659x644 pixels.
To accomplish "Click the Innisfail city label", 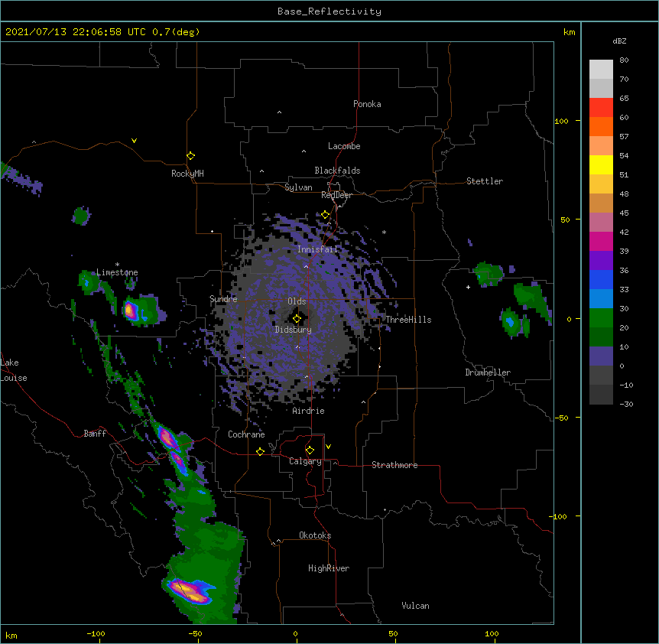I will pyautogui.click(x=317, y=249).
